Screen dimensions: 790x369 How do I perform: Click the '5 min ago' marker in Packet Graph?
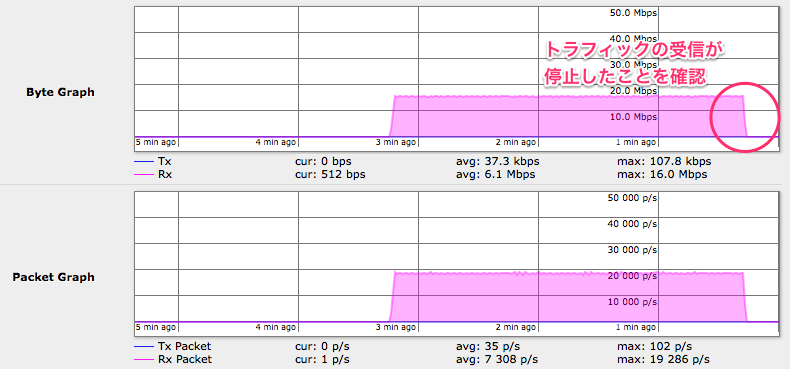(156, 327)
